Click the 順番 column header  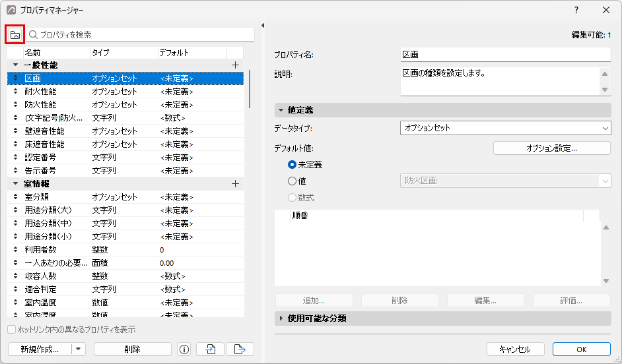436,216
